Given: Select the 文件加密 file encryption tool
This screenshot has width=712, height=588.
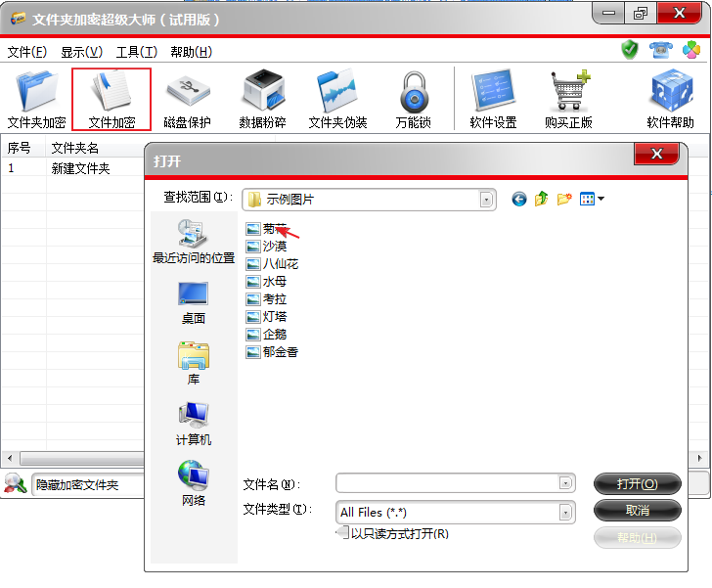Looking at the screenshot, I should coord(111,99).
